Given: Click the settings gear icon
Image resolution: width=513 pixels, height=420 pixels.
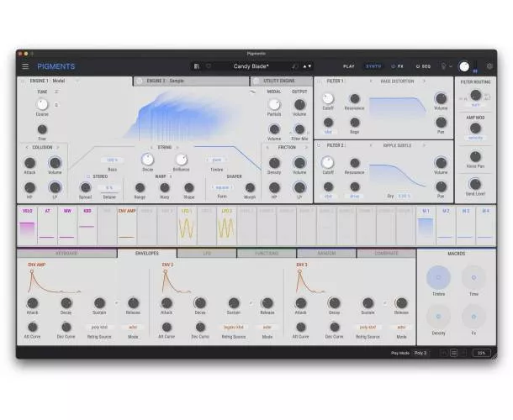Looking at the screenshot, I should [489, 66].
